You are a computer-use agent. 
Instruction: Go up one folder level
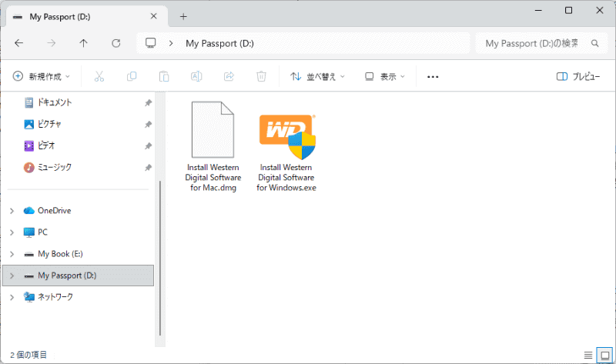[83, 43]
